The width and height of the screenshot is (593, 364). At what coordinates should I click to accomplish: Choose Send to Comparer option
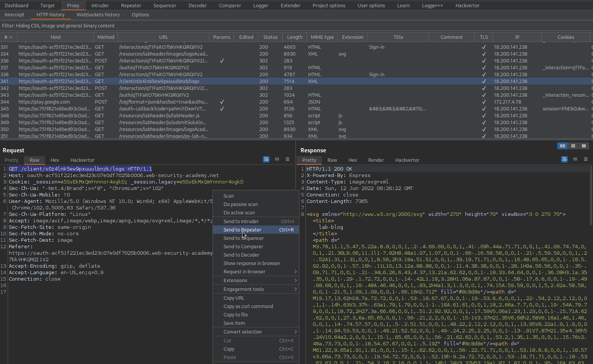point(256,247)
